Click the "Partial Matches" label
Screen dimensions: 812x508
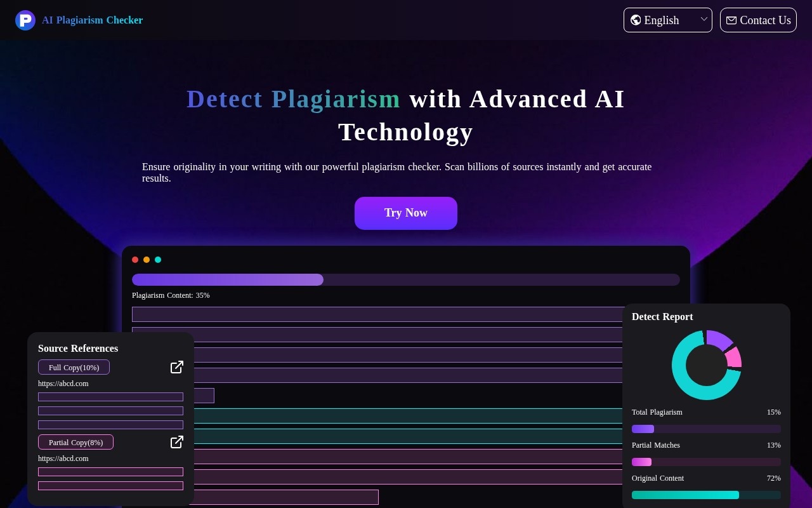656,445
